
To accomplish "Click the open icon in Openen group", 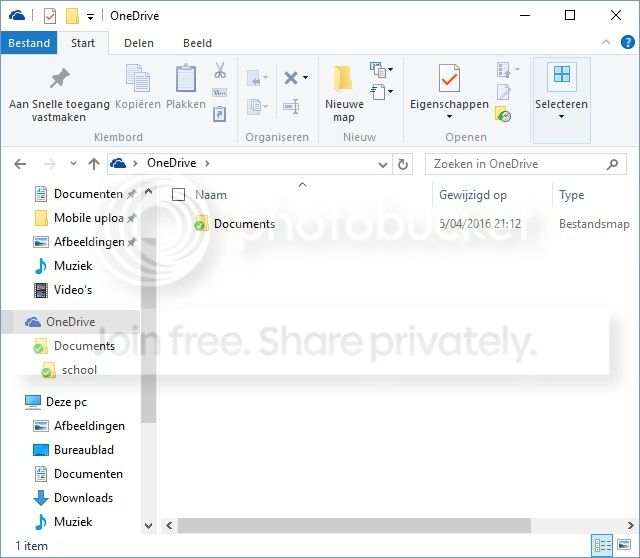I will pos(503,70).
